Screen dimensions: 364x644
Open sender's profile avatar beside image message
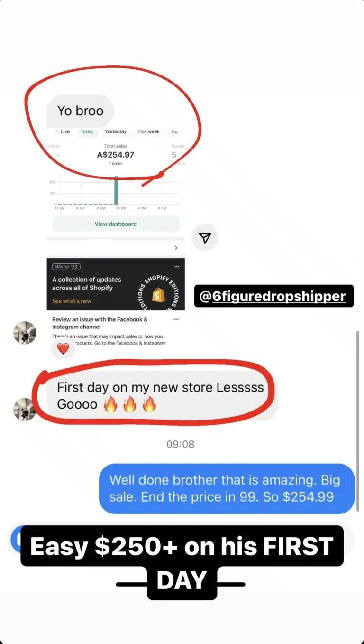pyautogui.click(x=25, y=333)
